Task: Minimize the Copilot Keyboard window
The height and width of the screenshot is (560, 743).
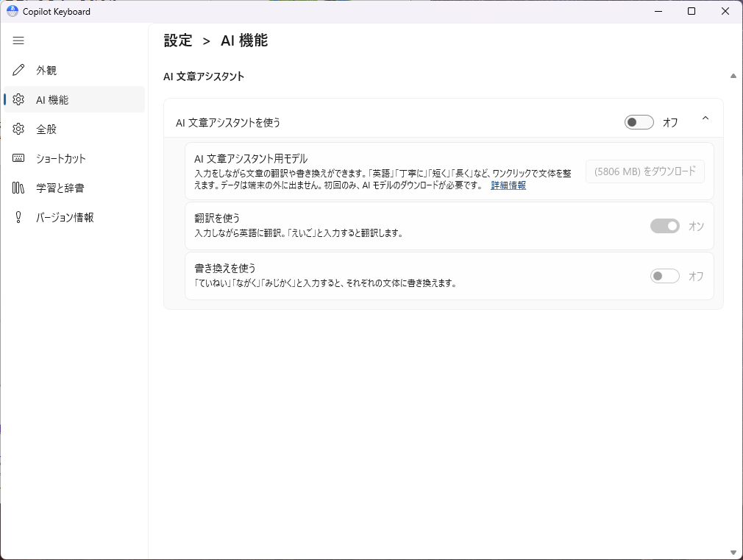Action: (x=658, y=11)
